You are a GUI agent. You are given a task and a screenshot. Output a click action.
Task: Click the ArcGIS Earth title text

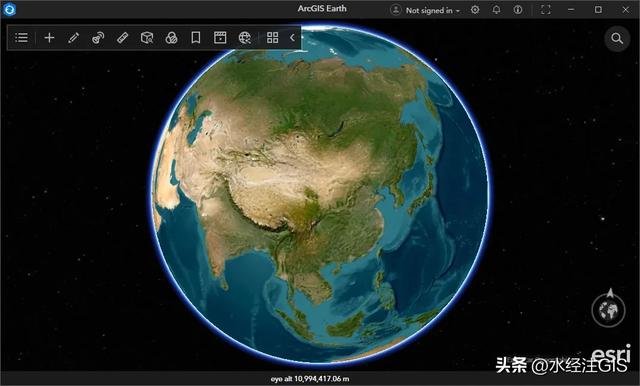(x=322, y=9)
